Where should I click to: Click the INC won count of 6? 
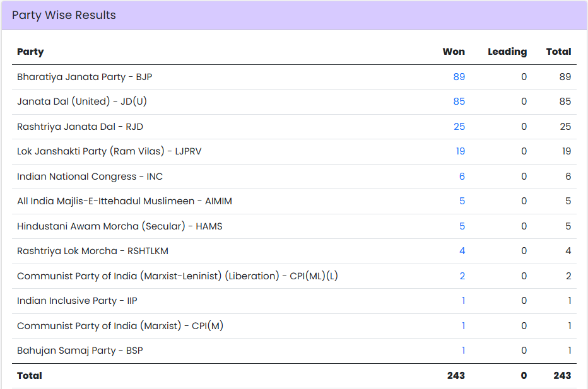(462, 177)
